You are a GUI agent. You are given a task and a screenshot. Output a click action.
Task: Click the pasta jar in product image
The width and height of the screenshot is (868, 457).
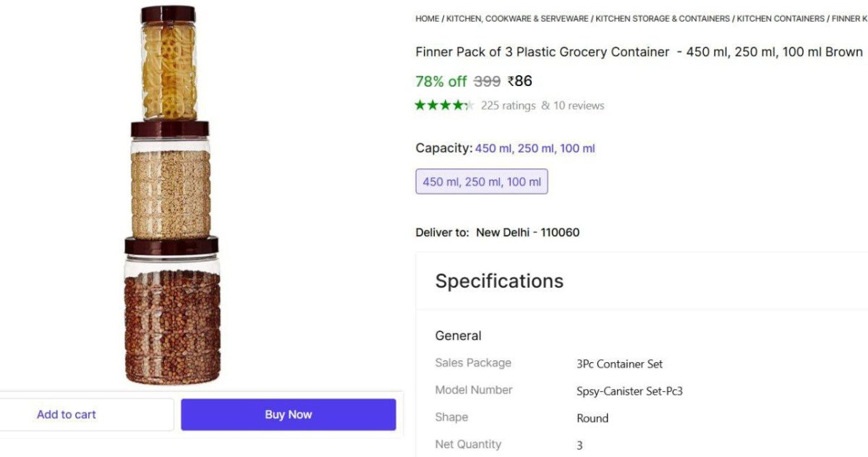tap(169, 65)
